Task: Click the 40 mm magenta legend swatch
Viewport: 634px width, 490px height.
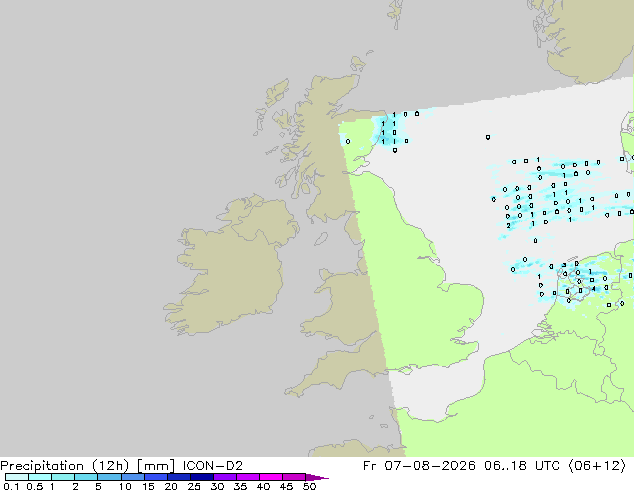Action: click(271, 477)
